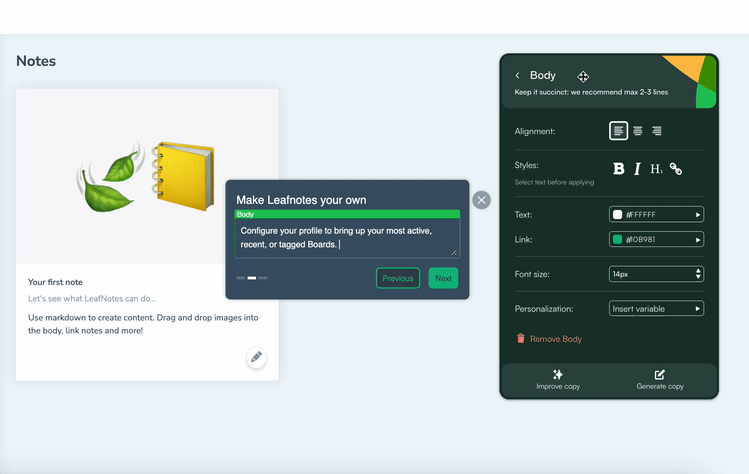Click the hint Select text before applying

[554, 182]
